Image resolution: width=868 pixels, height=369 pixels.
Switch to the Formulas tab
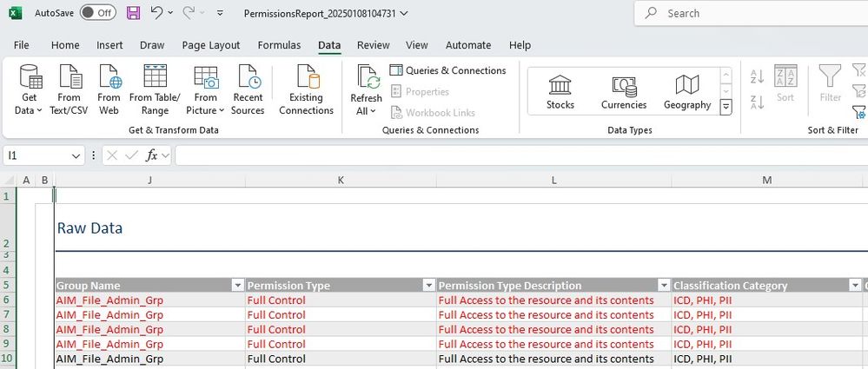(279, 45)
